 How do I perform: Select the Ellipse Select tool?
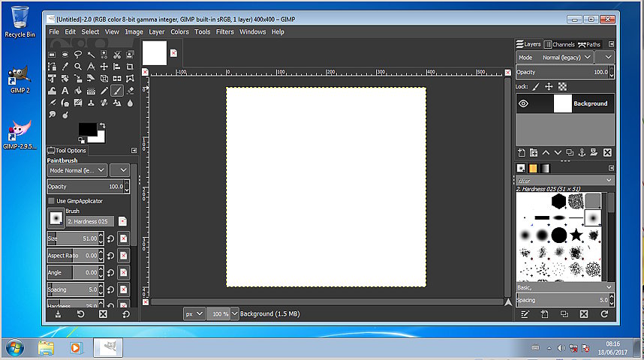(x=65, y=55)
